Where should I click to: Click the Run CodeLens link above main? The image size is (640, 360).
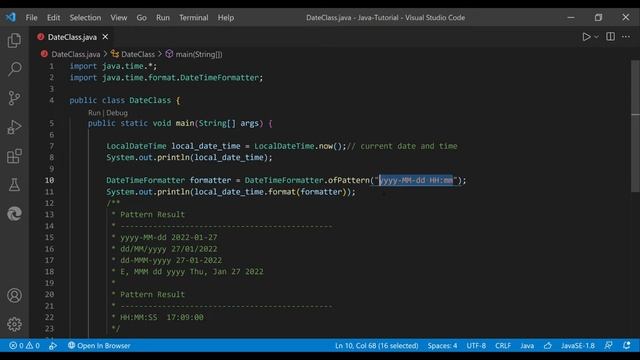point(94,113)
